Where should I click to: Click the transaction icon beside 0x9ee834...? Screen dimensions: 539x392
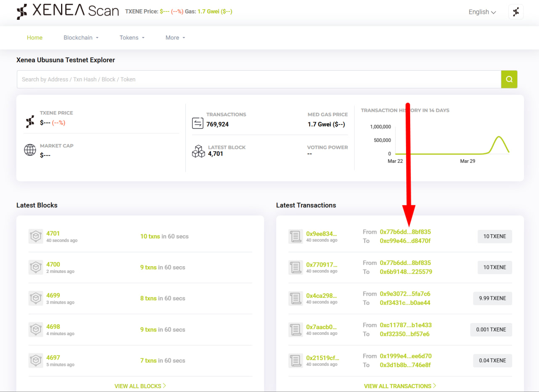click(296, 236)
